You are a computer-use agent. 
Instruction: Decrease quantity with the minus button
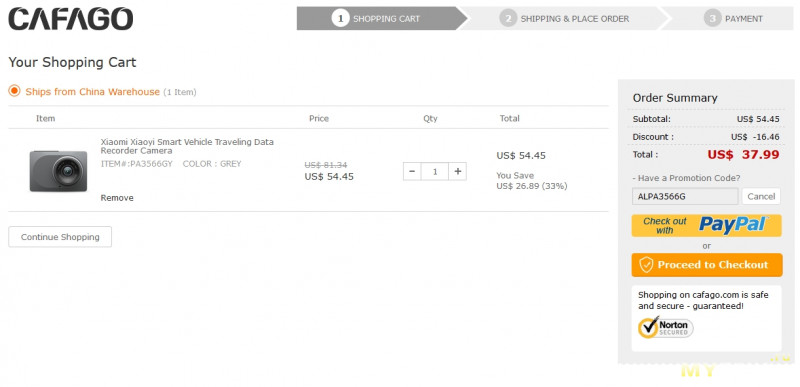pyautogui.click(x=412, y=171)
